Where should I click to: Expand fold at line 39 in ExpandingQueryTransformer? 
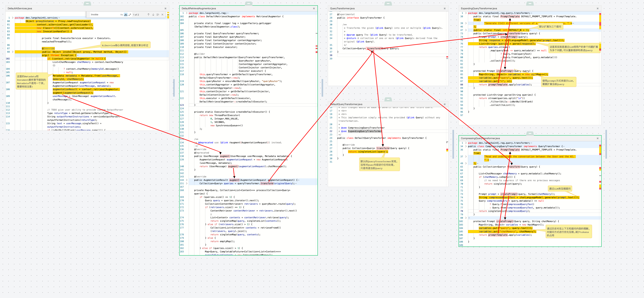pos(466,23)
